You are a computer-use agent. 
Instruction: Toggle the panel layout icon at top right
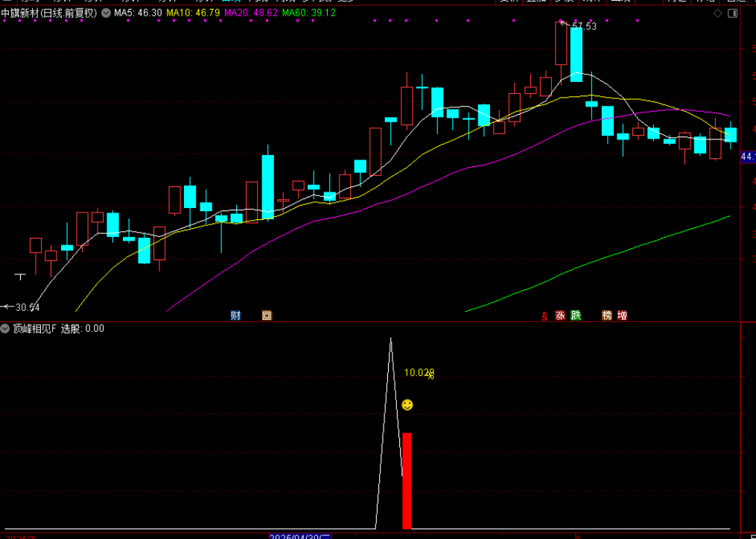point(731,13)
